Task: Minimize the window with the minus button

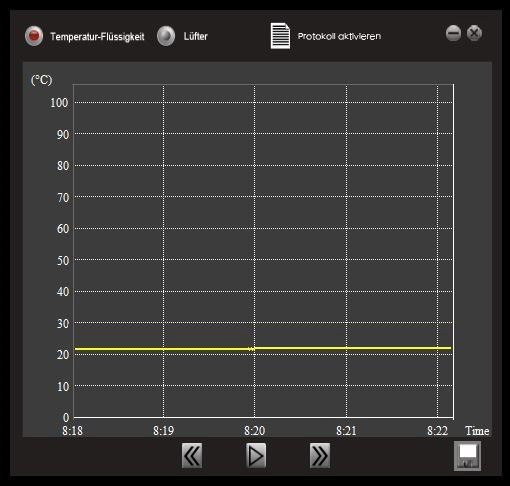Action: coord(453,33)
